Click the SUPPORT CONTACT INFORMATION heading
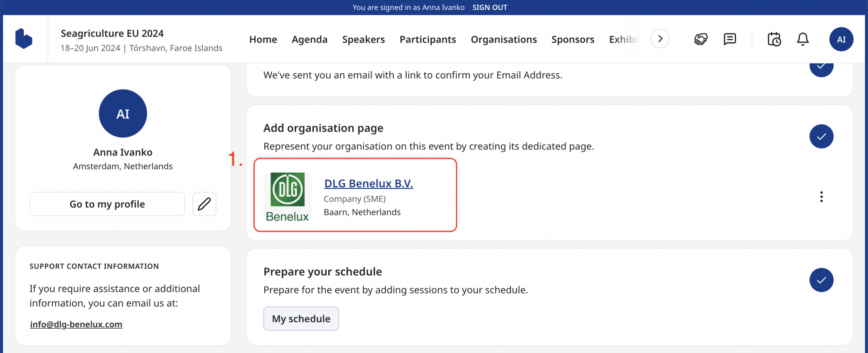The height and width of the screenshot is (353, 868). (94, 266)
